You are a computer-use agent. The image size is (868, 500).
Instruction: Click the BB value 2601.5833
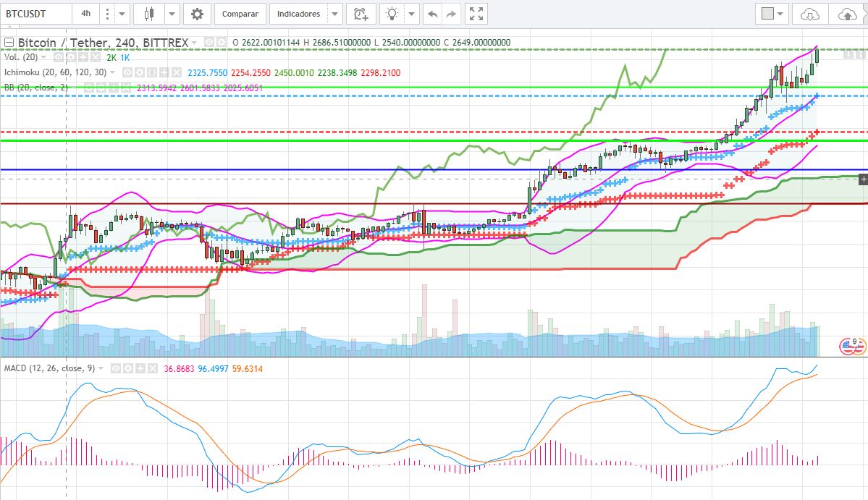tap(201, 88)
